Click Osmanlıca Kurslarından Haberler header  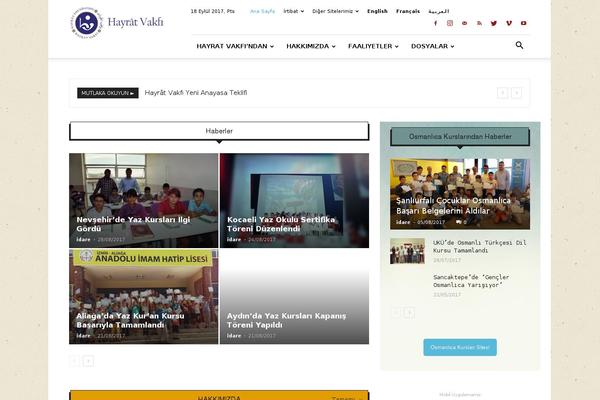pyautogui.click(x=460, y=136)
